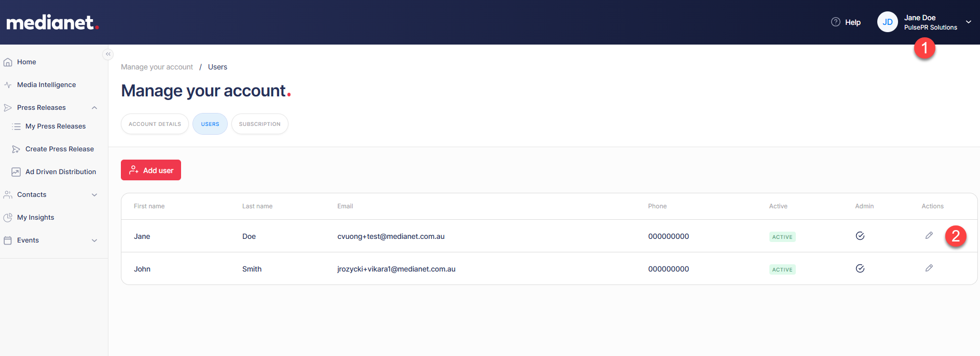Click the Help question mark icon
Image resolution: width=980 pixels, height=356 pixels.
pyautogui.click(x=835, y=22)
